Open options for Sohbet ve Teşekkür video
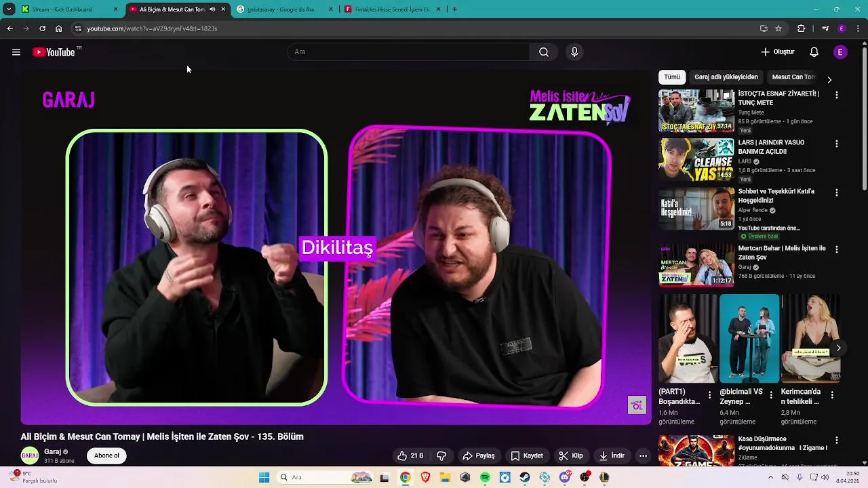868x488 pixels. (836, 192)
